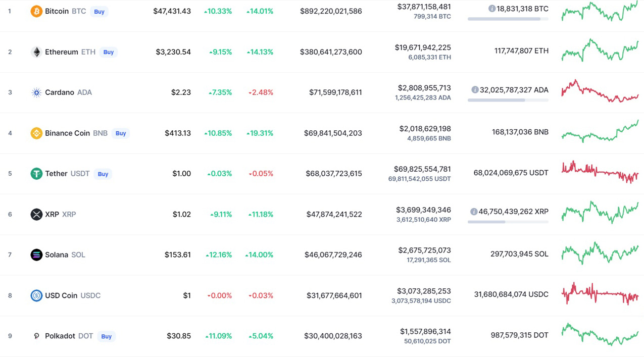The image size is (644, 357).
Task: Click the Bitcoin logo icon
Action: point(36,11)
